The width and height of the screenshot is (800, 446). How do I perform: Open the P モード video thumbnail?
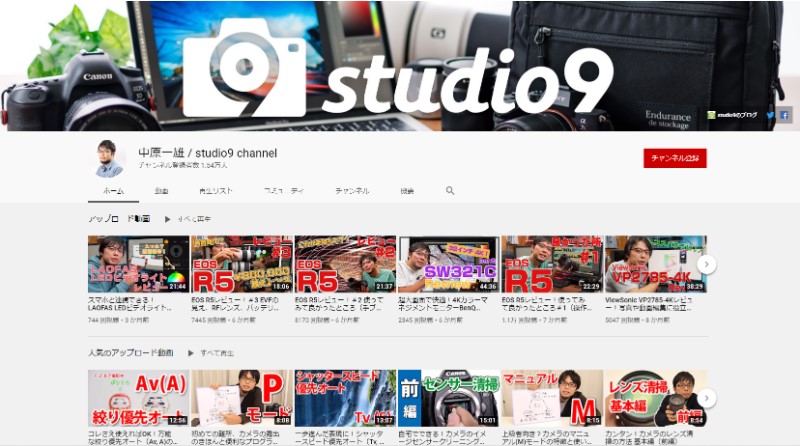(242, 398)
